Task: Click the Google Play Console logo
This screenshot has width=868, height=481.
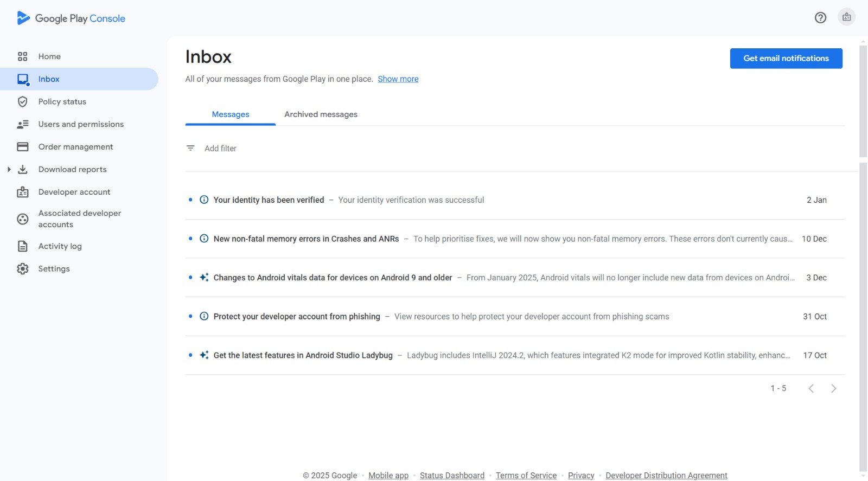Action: (x=71, y=18)
